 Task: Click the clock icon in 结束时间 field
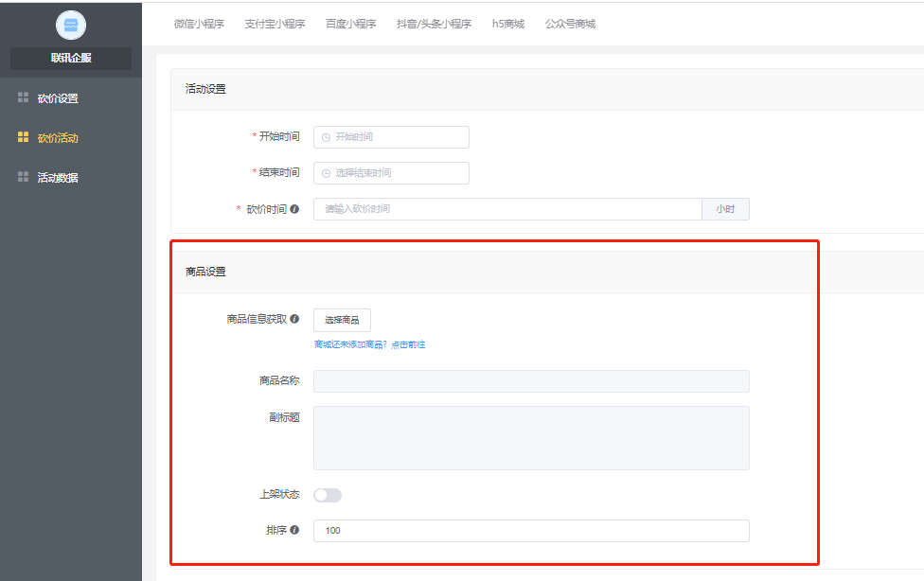point(326,173)
